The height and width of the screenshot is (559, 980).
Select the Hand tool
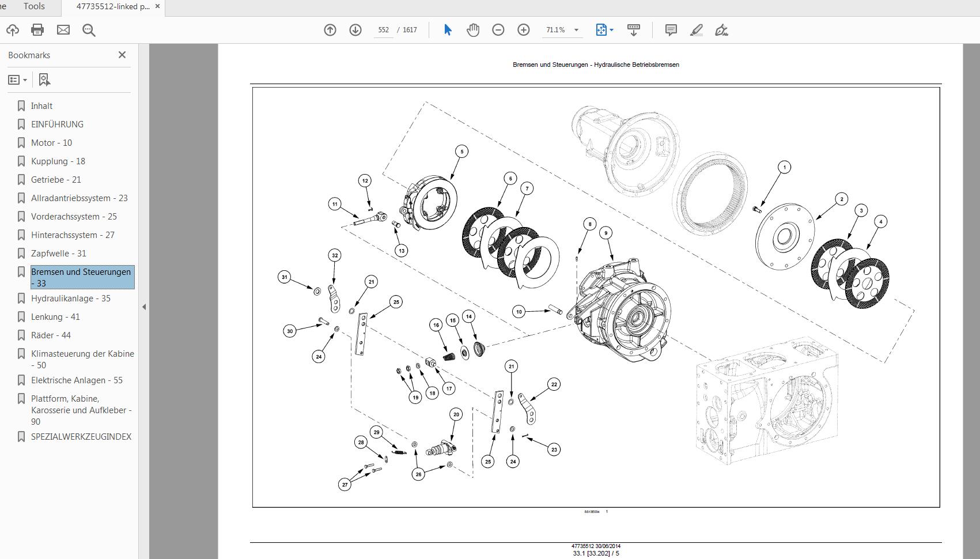pyautogui.click(x=472, y=30)
